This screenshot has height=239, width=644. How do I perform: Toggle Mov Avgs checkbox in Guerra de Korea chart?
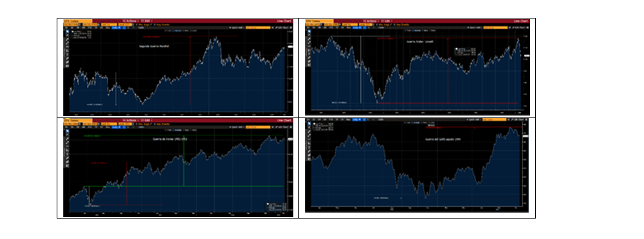tap(136, 124)
